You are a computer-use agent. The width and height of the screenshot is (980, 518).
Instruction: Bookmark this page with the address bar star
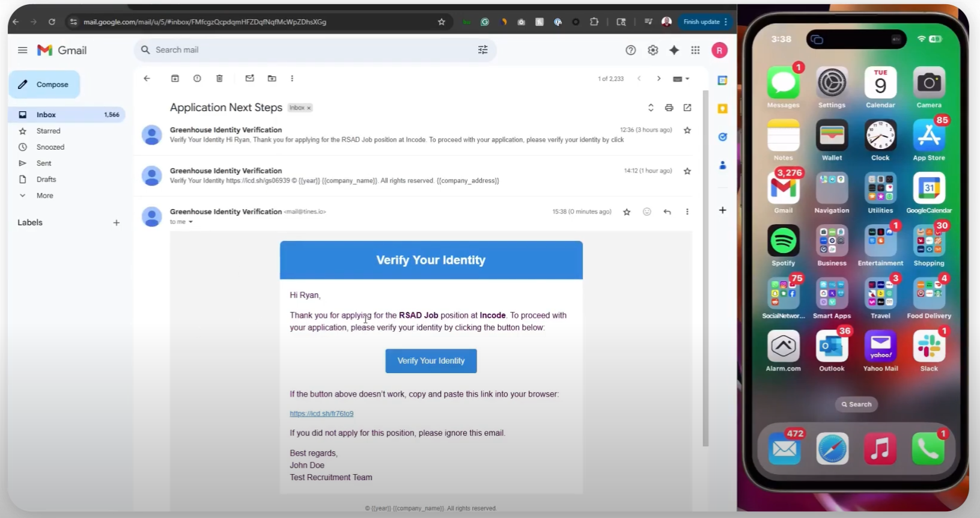click(x=442, y=22)
